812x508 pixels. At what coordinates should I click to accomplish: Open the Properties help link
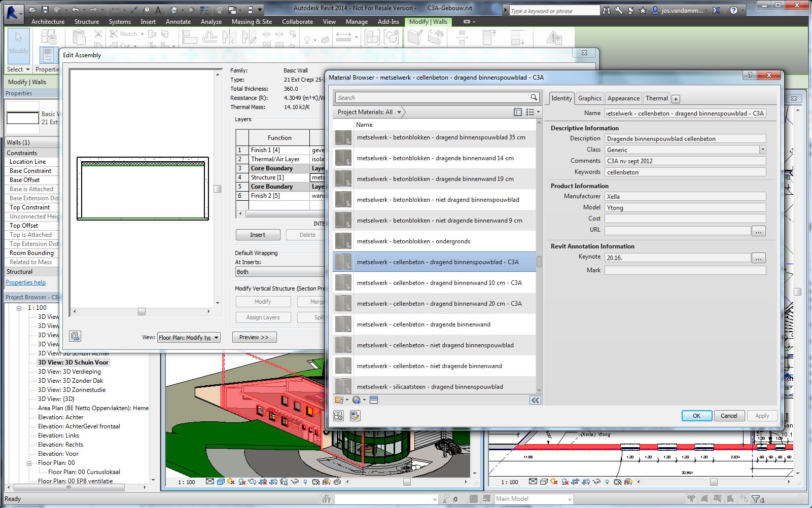click(26, 282)
